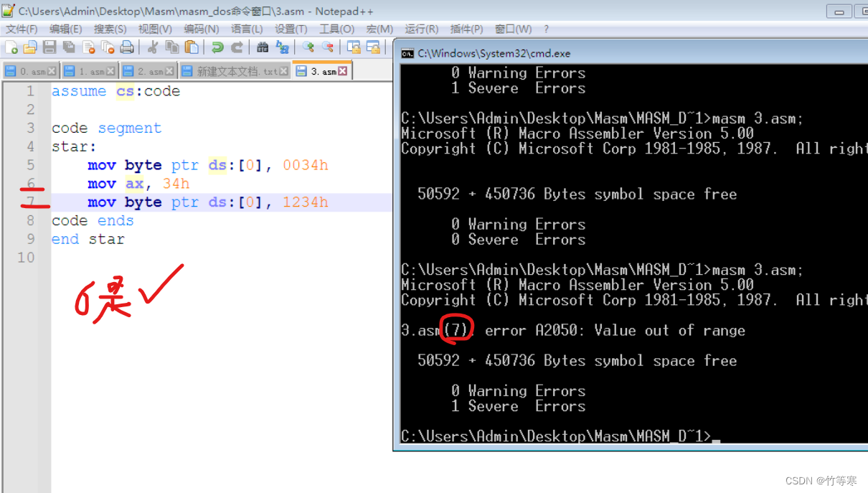Click the 'star:' label line

pos(74,146)
